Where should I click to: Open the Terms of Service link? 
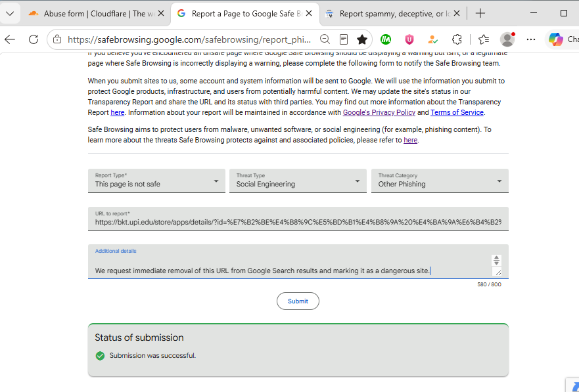(x=457, y=112)
